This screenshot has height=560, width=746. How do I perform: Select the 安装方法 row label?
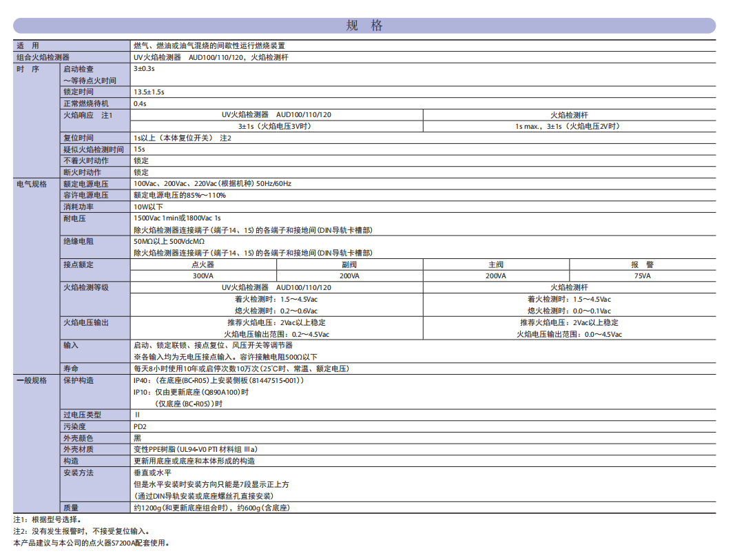pos(78,473)
